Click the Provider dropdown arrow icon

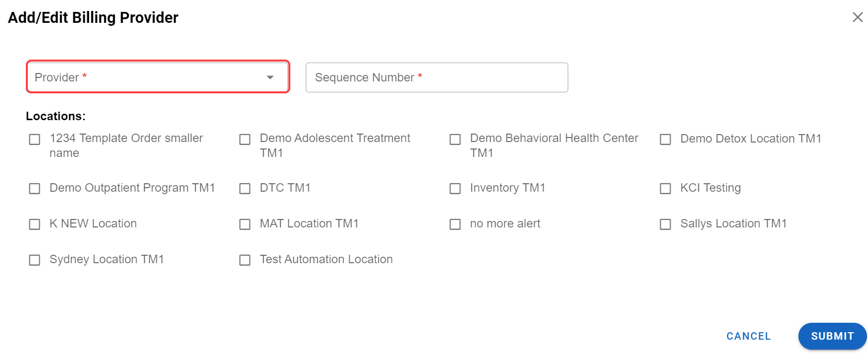tap(270, 77)
